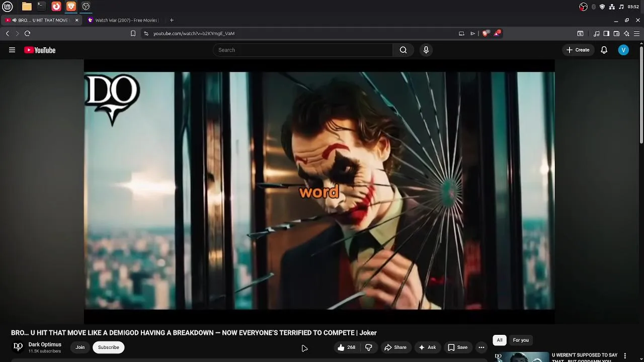Open a new browser tab
Viewport: 644px width, 362px height.
click(172, 20)
